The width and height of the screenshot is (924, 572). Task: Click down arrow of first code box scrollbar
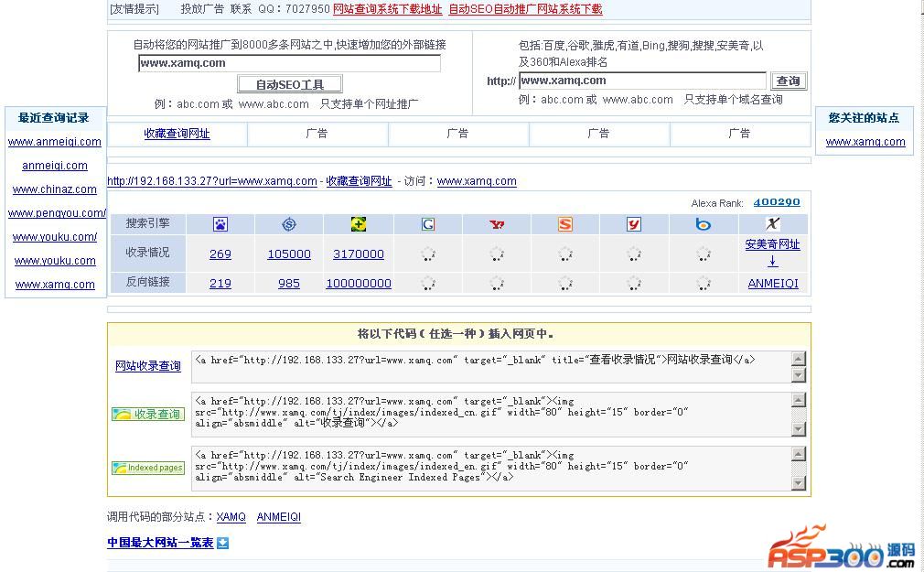point(799,375)
